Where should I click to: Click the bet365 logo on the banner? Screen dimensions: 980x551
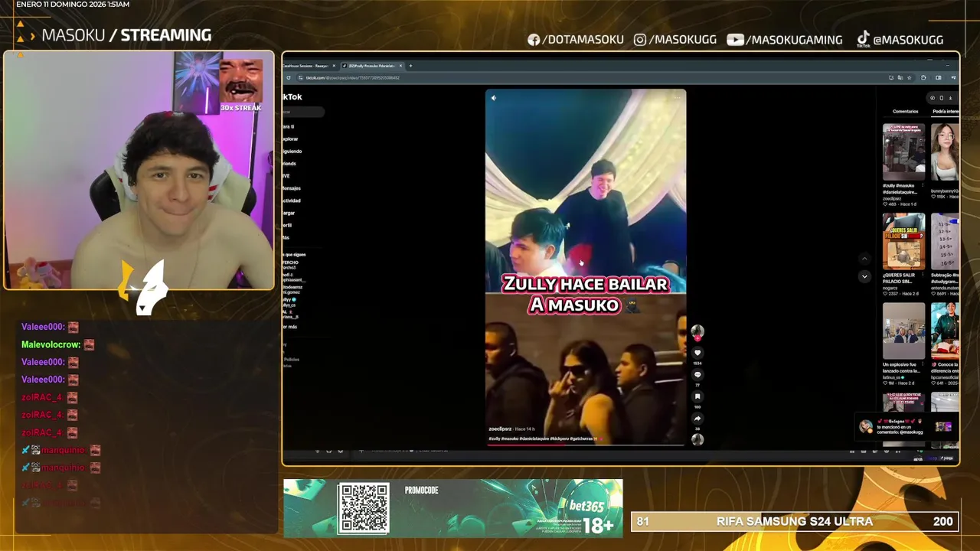click(586, 506)
